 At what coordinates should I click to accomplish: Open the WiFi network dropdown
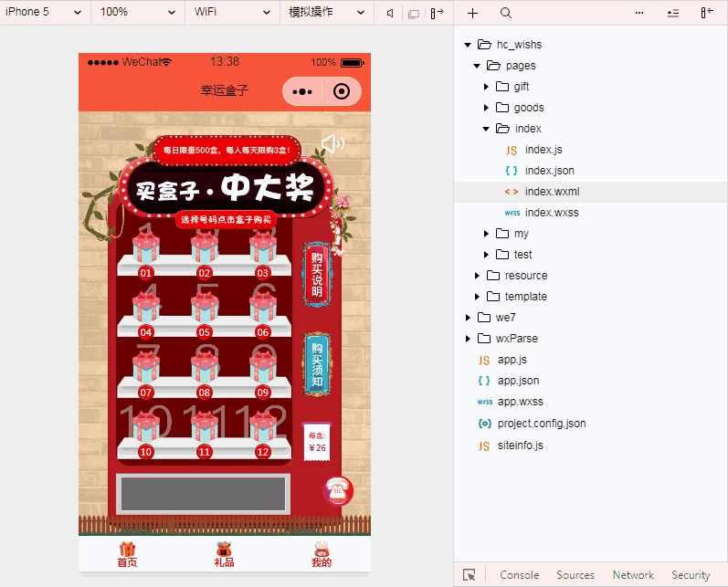pos(232,12)
